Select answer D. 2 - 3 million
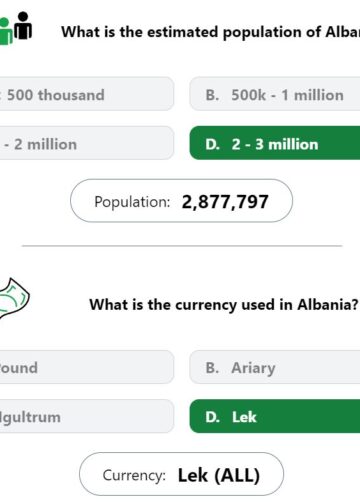This screenshot has height=504, width=360. pyautogui.click(x=275, y=143)
